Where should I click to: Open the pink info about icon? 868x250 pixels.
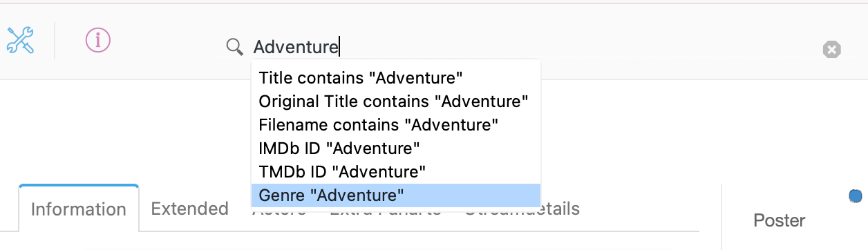click(98, 40)
